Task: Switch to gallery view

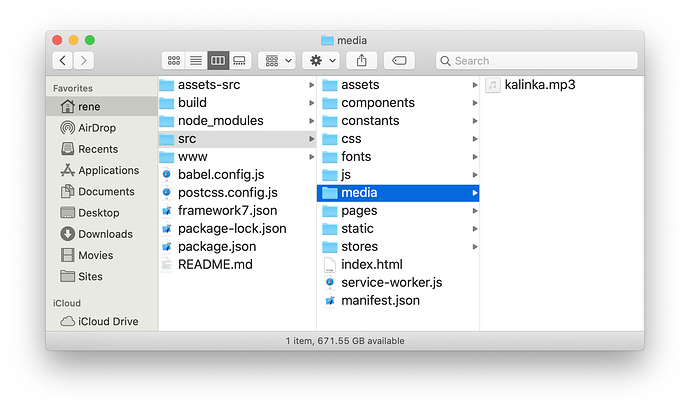Action: pyautogui.click(x=240, y=60)
